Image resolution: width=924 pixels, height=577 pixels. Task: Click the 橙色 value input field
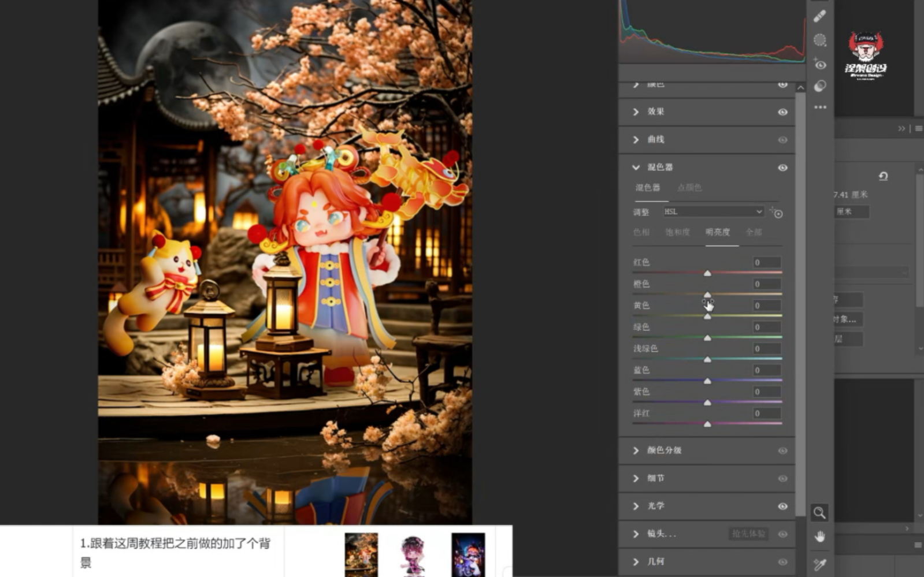(x=767, y=284)
